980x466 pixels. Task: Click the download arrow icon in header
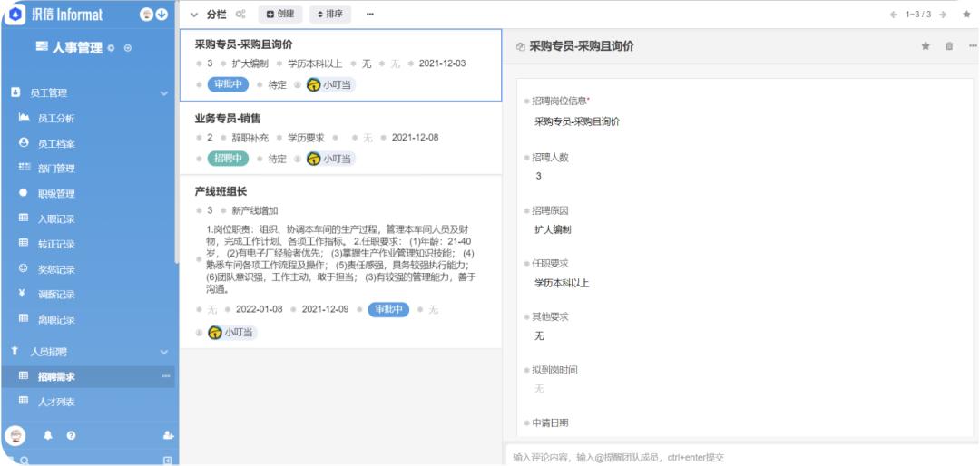[x=162, y=15]
